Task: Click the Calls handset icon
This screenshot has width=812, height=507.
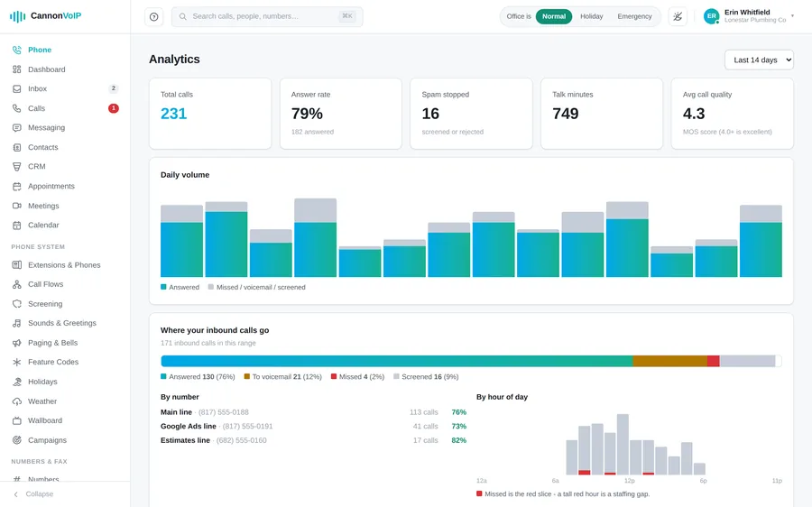Action: coord(17,108)
